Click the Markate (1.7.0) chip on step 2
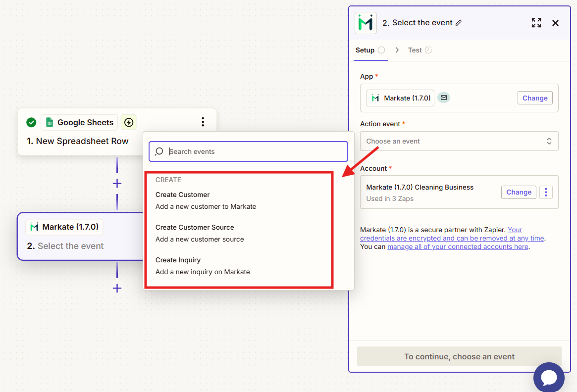Screen dimensions: 577x392 click(x=64, y=227)
